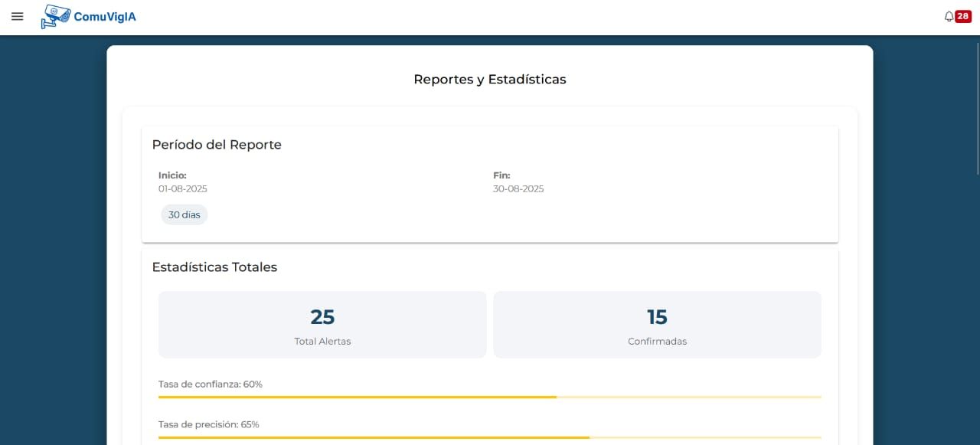Click the Estadísticas Totales section heading
Viewport: 980px width, 445px height.
tap(214, 267)
